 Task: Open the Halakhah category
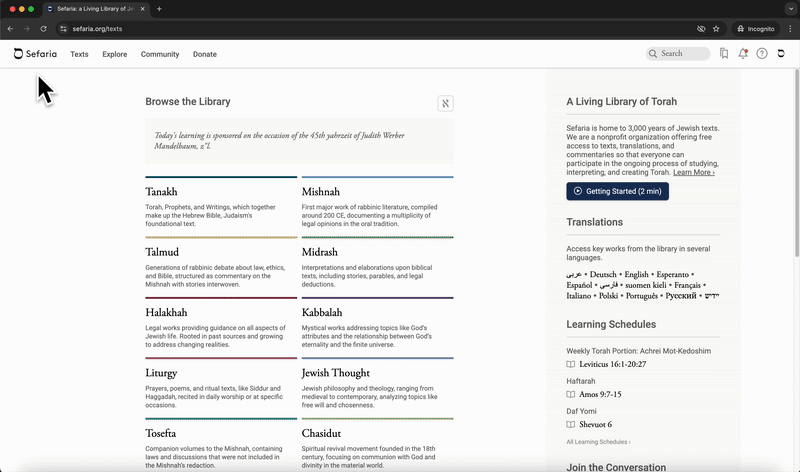[166, 312]
